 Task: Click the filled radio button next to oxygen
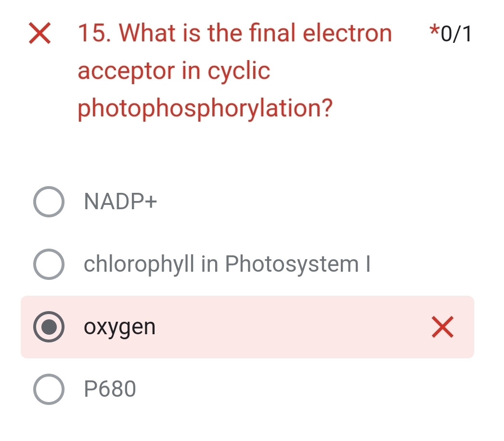[x=48, y=328]
